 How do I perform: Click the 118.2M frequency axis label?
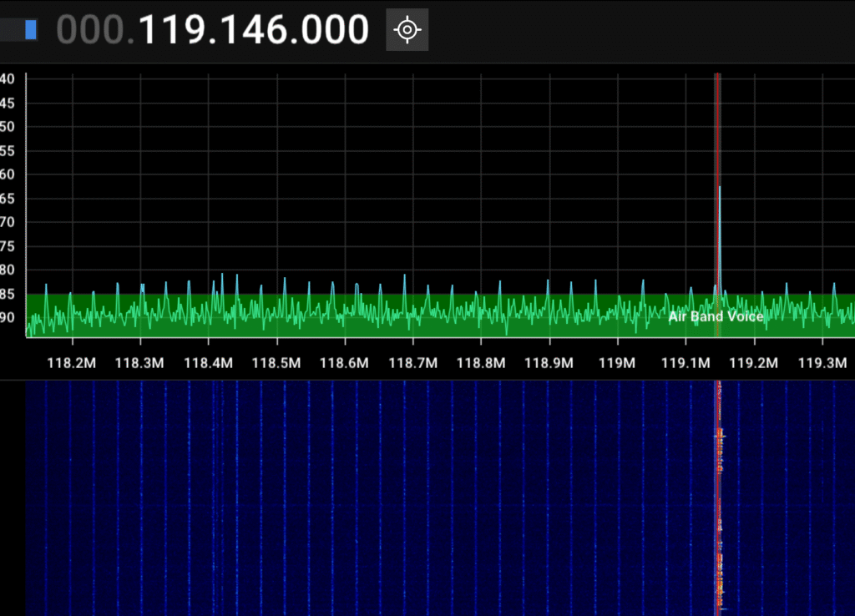73,363
